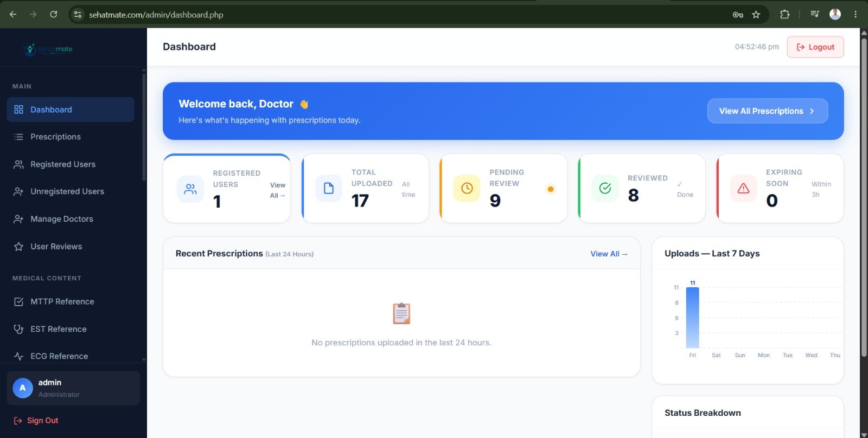The image size is (868, 438).
Task: Click the Prescriptions list icon in sidebar
Action: [18, 137]
